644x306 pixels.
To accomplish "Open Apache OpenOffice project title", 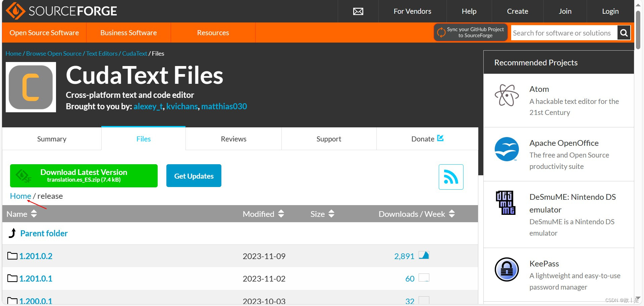I will (x=564, y=143).
